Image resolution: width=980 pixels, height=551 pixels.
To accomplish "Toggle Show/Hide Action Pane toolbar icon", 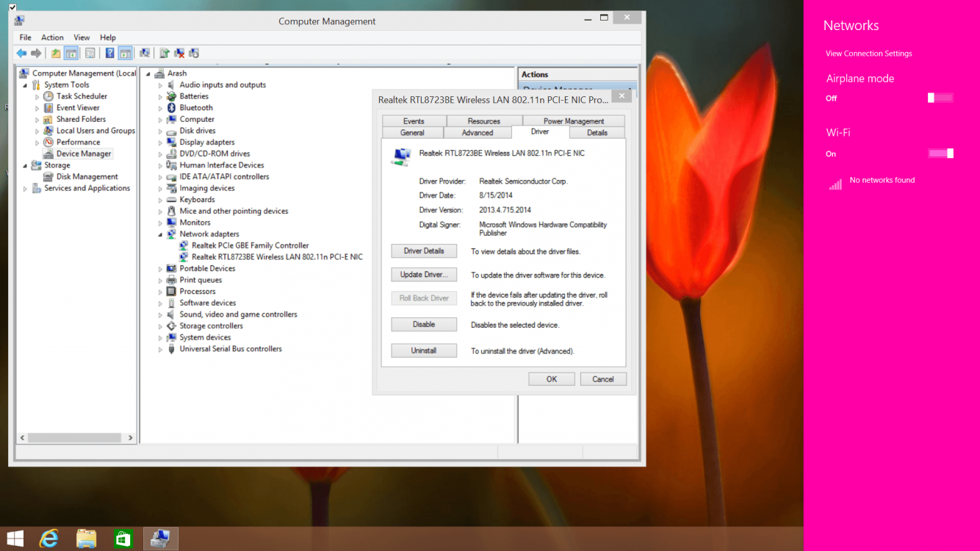I will [x=126, y=53].
